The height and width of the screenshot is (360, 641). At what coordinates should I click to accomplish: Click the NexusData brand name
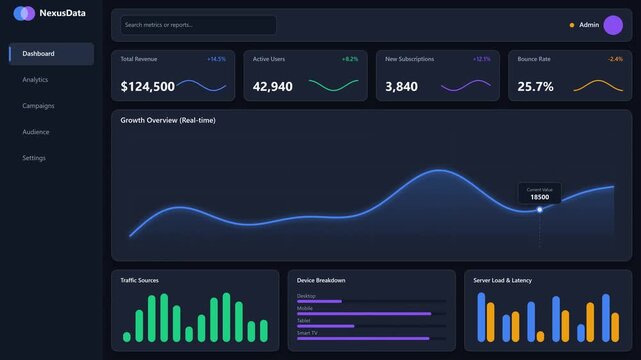coord(63,13)
